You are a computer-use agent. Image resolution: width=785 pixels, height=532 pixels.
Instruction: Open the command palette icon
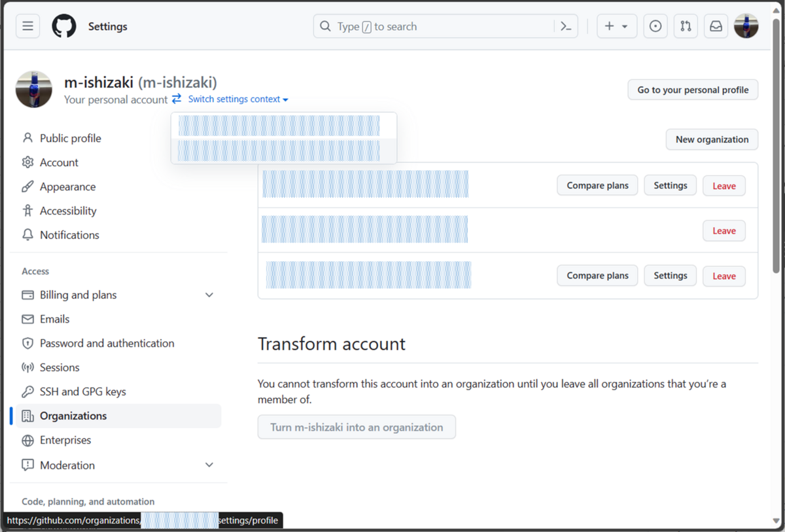(566, 26)
